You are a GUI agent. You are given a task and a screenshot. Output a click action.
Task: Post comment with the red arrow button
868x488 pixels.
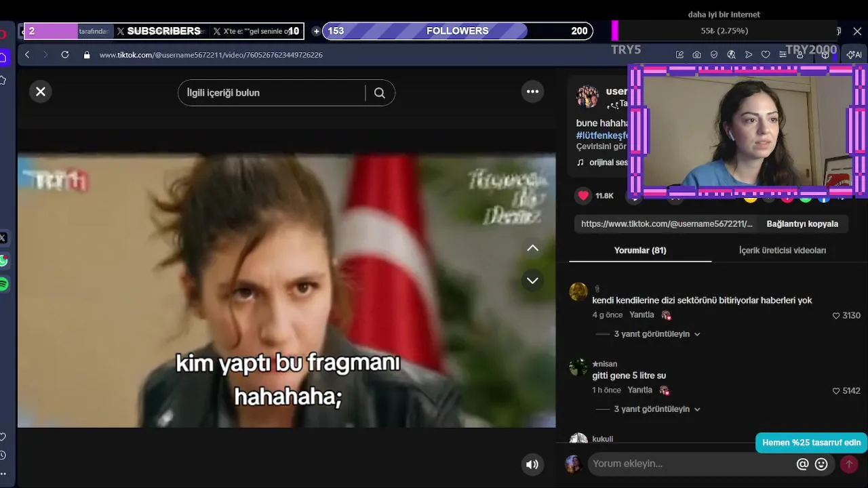point(849,464)
